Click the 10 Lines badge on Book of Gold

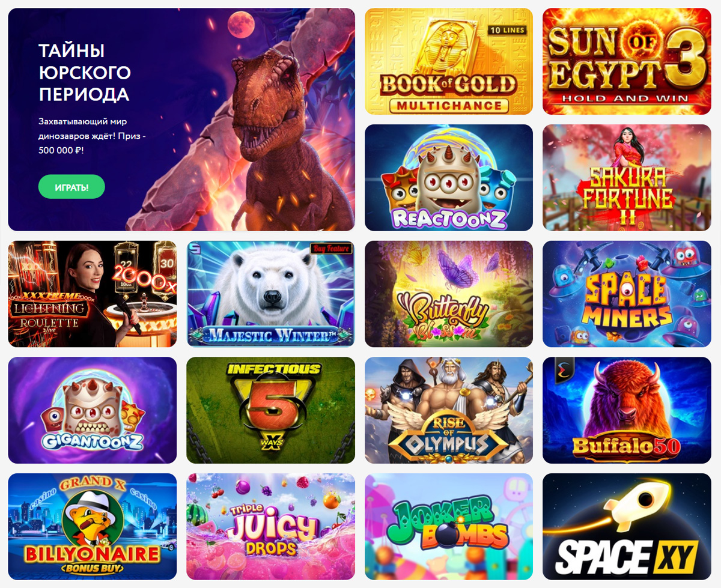(x=507, y=30)
